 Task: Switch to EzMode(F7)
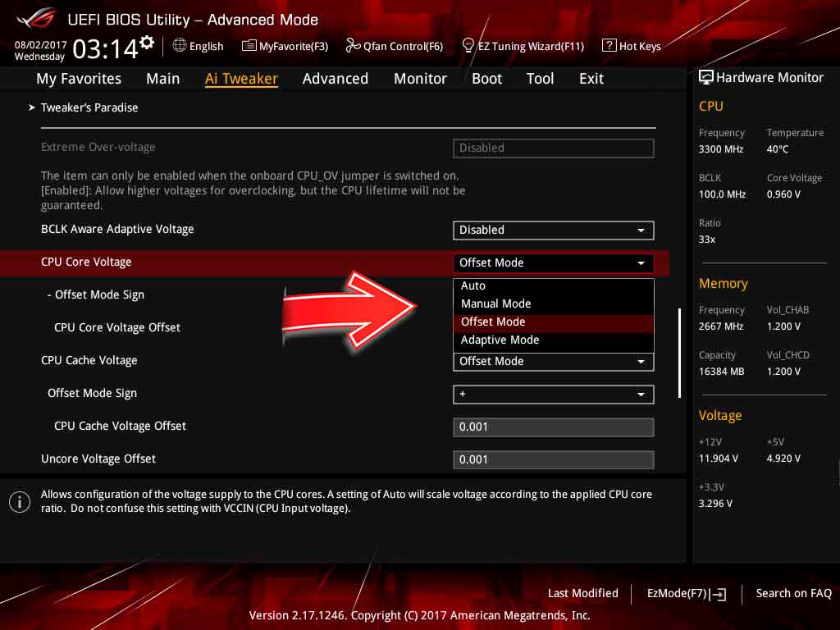tap(687, 594)
